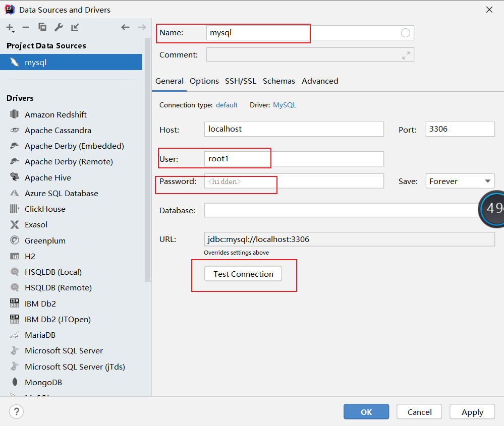Click the URL field with jdbc:mysql address
504x426 pixels.
point(350,239)
